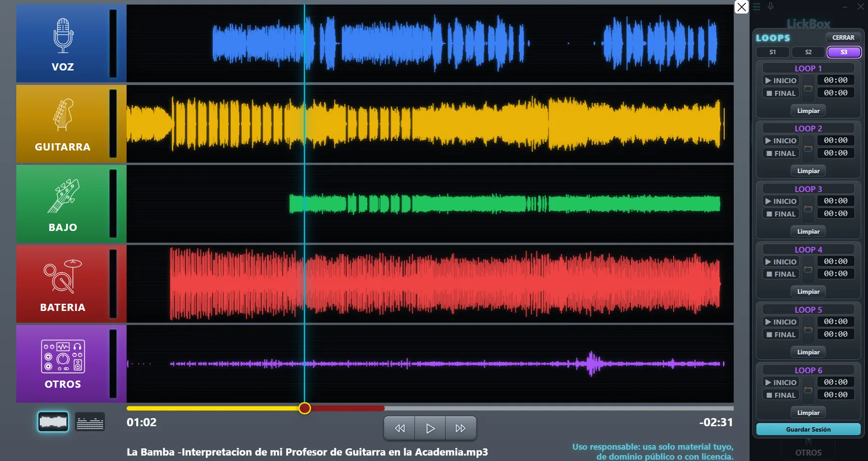Switch to spectrum bars view icon
This screenshot has width=868, height=461.
(90, 422)
